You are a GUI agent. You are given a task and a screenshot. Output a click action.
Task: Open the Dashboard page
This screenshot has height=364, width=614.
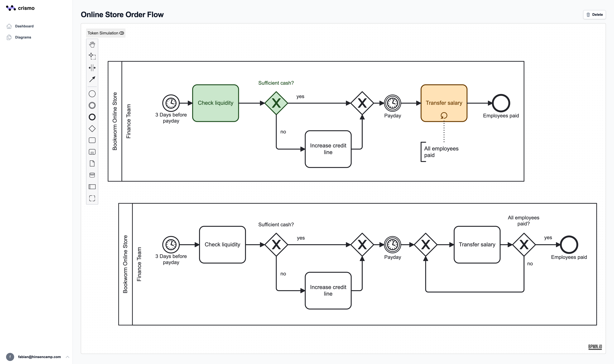24,26
